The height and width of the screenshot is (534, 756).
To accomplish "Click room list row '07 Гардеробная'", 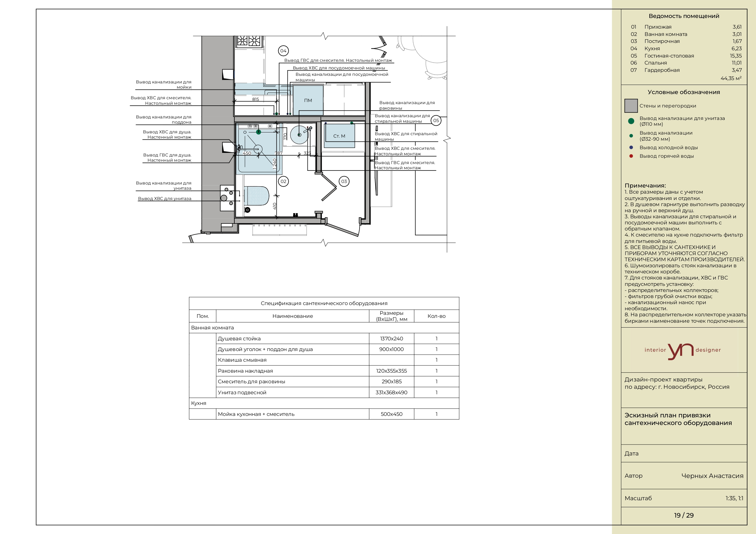I will coord(686,70).
